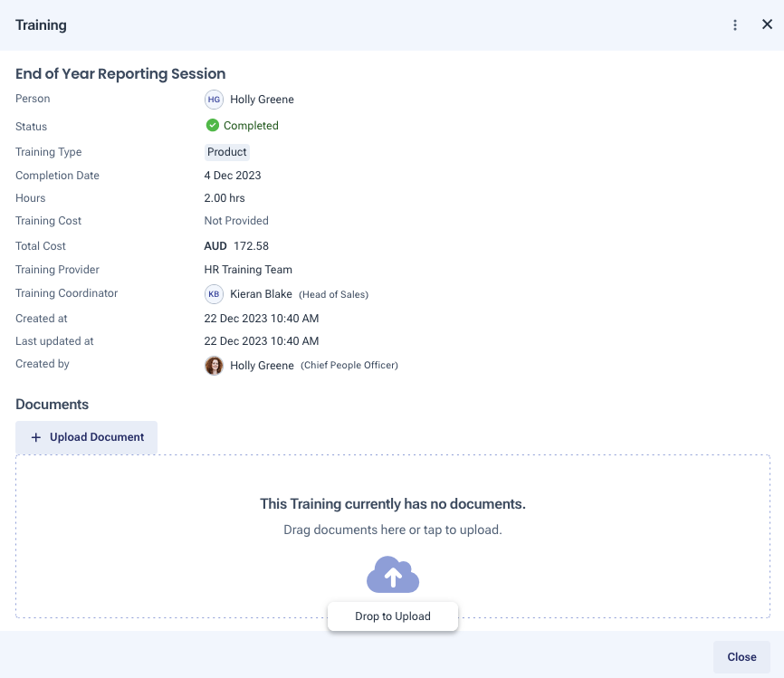Click the total cost 'AUD 172.58'
Screen dimensions: 784x678
pyautogui.click(x=236, y=246)
